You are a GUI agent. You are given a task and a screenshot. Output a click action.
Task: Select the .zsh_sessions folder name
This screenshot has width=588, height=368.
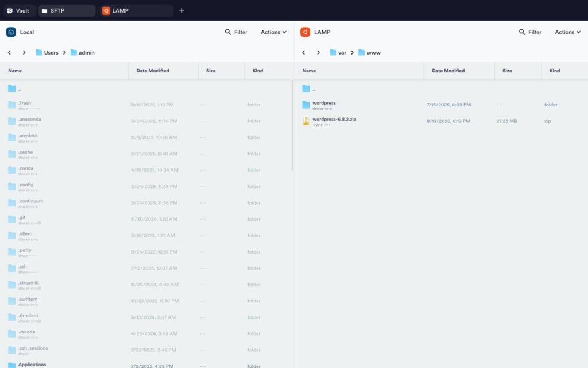[33, 348]
